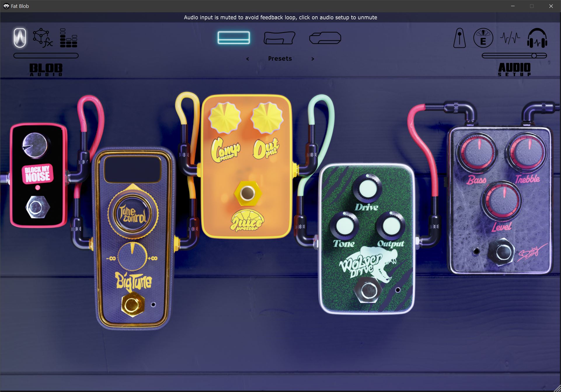Open the FX cube icon
The image size is (561, 392).
[x=43, y=38]
